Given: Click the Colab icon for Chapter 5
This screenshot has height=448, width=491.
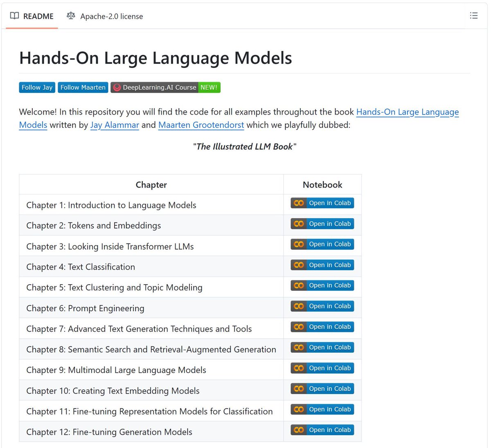Looking at the screenshot, I should pyautogui.click(x=298, y=285).
